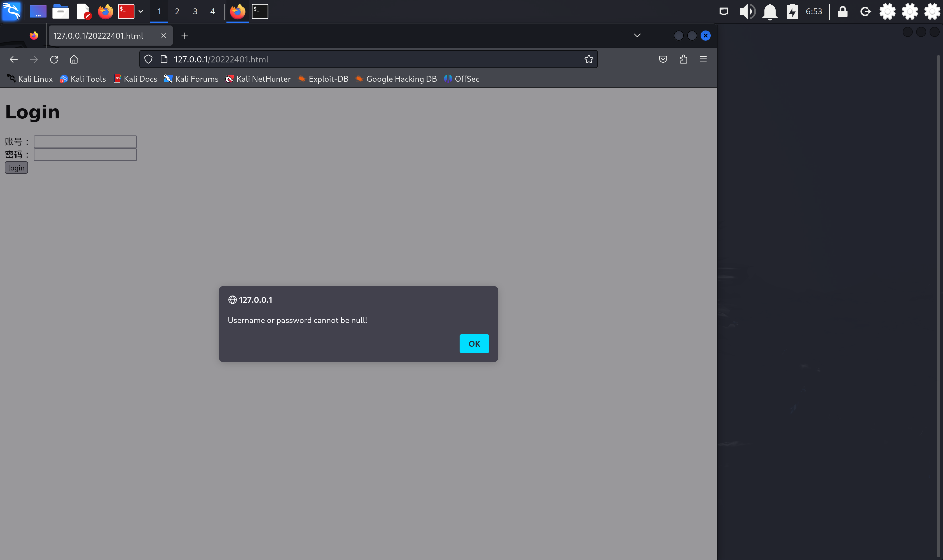Switch to workspace 2

click(177, 11)
